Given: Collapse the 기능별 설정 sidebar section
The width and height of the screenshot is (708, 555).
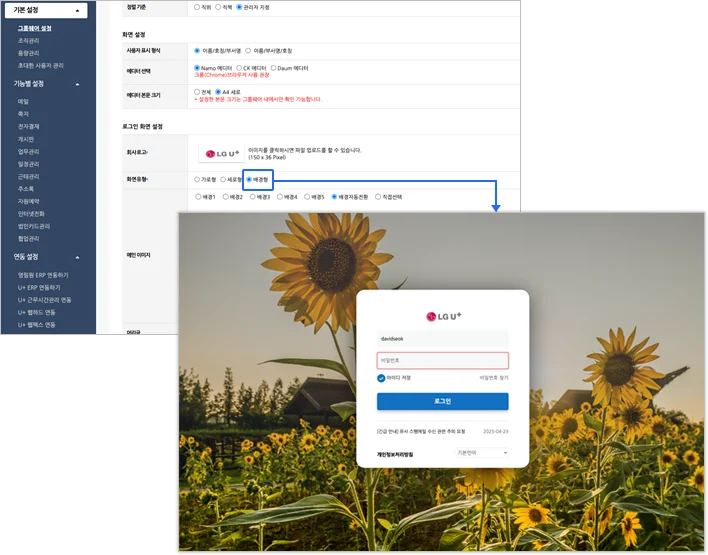Looking at the screenshot, I should 77,84.
